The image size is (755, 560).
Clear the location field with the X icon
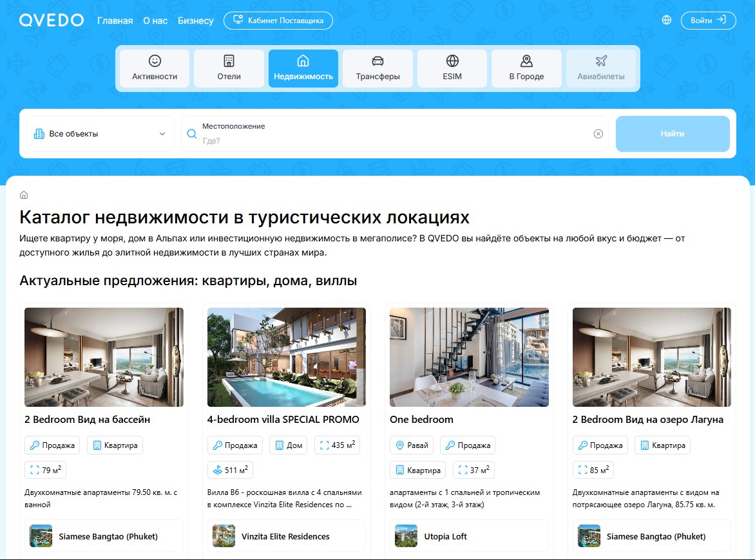pos(597,133)
